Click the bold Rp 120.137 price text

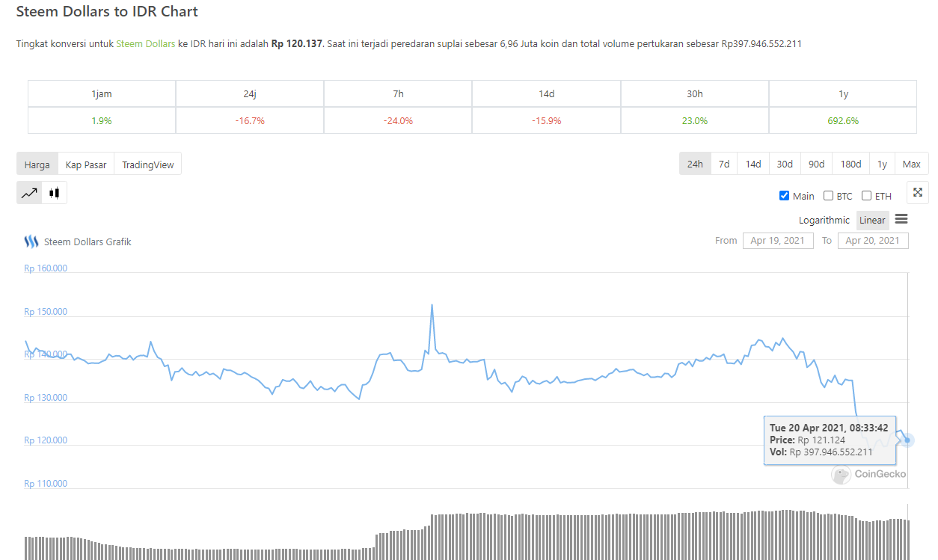click(x=297, y=44)
